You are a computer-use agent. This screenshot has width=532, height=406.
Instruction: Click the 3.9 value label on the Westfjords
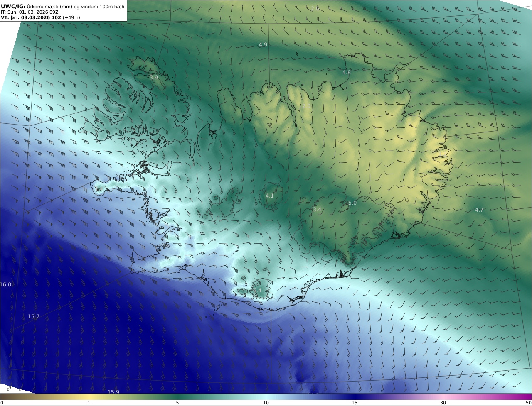154,78
